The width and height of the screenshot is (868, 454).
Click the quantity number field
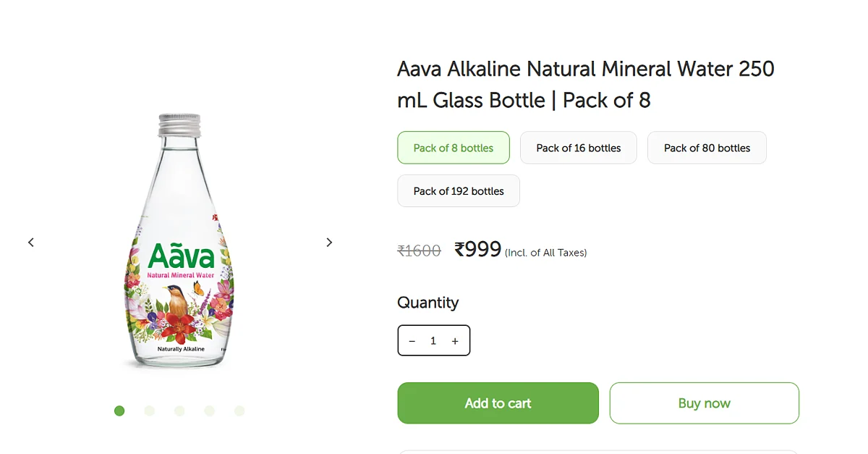[x=433, y=341]
